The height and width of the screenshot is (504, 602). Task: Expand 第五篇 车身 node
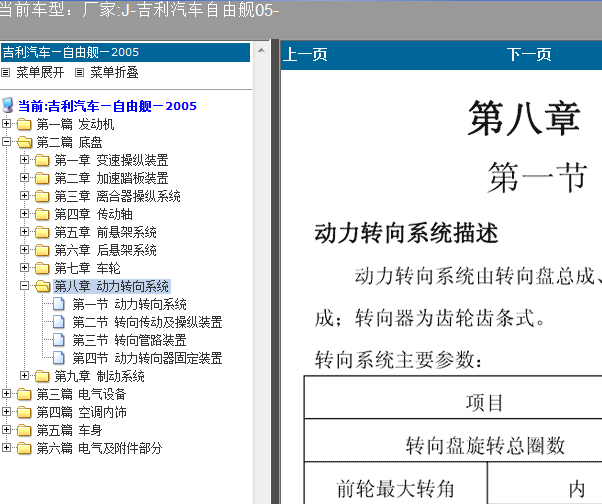click(x=6, y=430)
